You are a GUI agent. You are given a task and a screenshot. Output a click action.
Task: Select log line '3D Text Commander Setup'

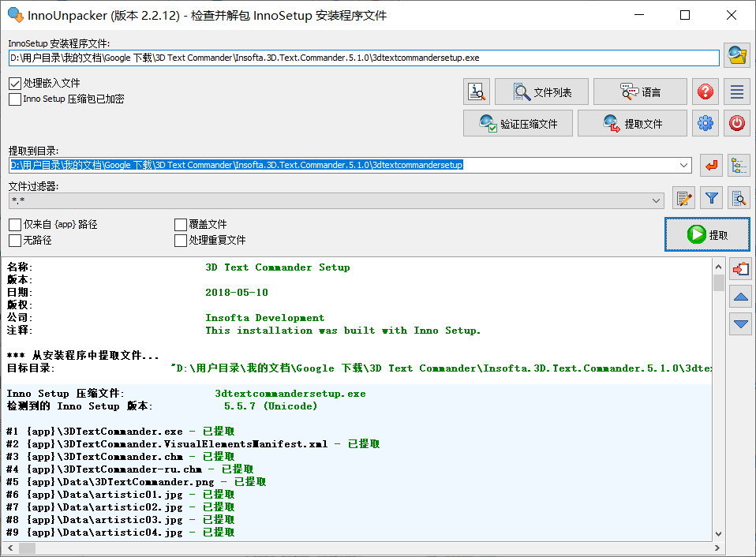pyautogui.click(x=278, y=267)
